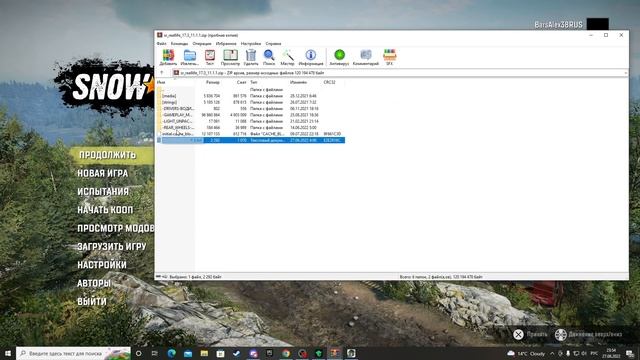Image resolution: width=640 pixels, height=360 pixels.
Task: Click the taskbar search input box
Action: (73, 353)
